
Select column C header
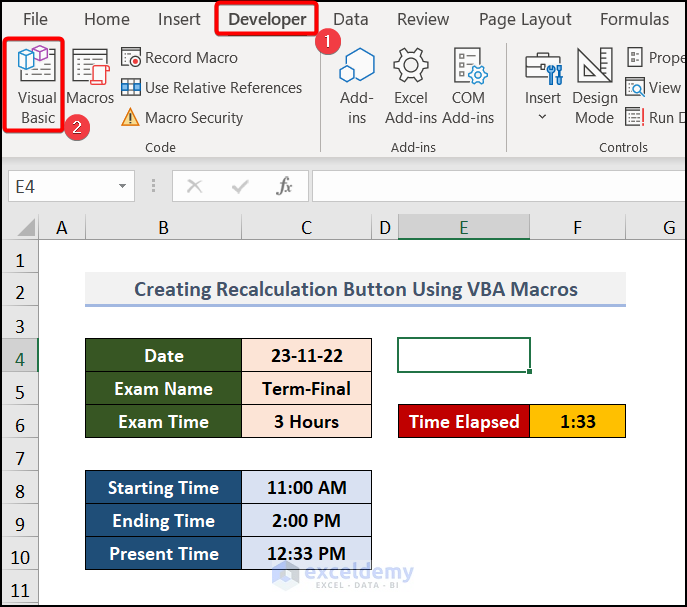tap(306, 227)
